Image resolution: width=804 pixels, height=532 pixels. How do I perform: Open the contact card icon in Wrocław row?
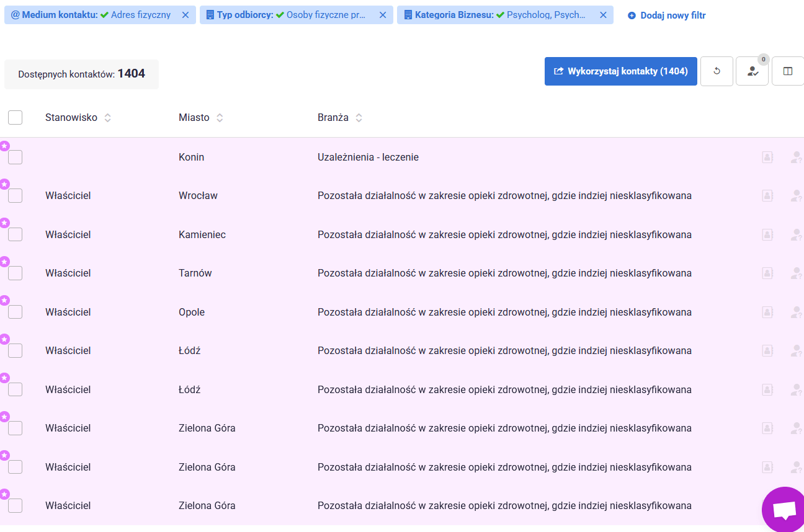pos(767,196)
